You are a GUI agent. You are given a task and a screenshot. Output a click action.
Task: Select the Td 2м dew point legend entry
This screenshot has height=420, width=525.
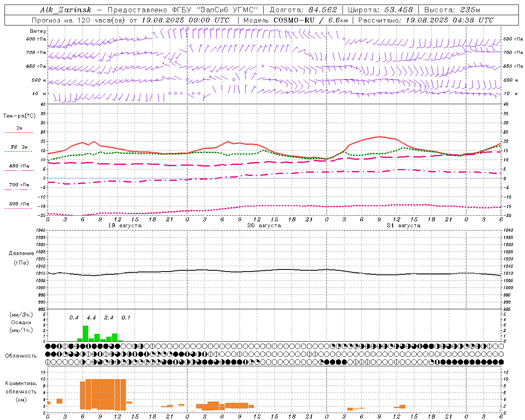pyautogui.click(x=19, y=147)
